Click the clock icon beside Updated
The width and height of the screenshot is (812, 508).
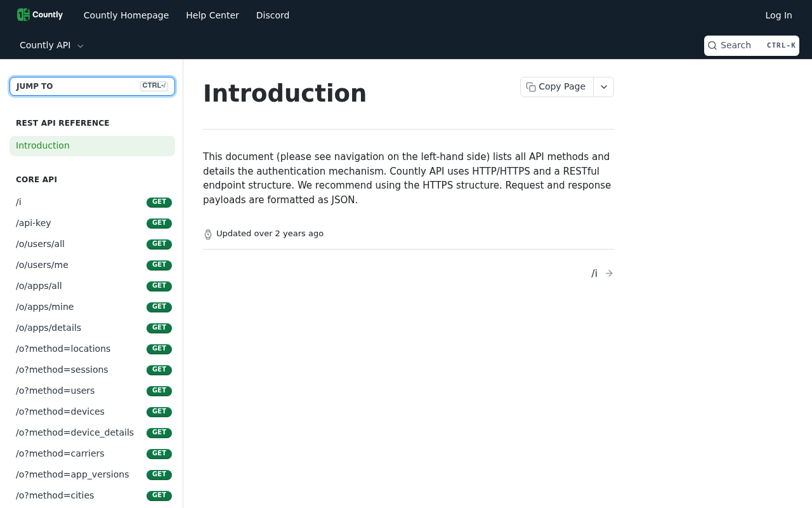pos(208,234)
